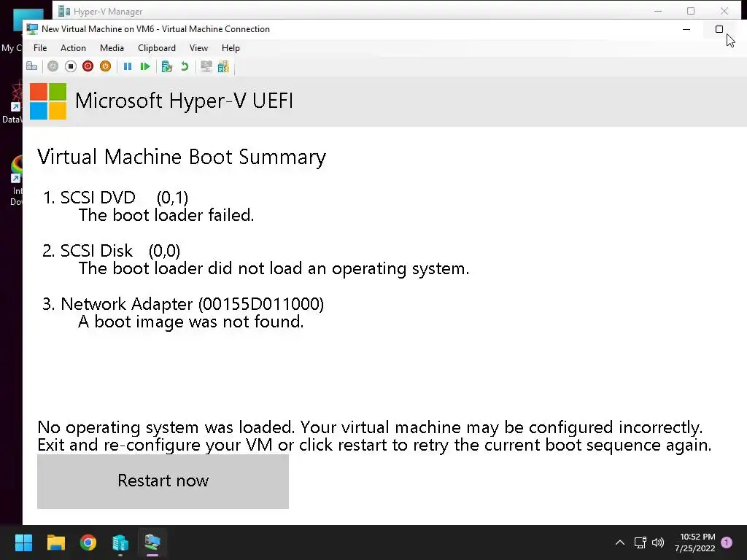Click the greyed Start power icon
The image size is (747, 560).
53,66
